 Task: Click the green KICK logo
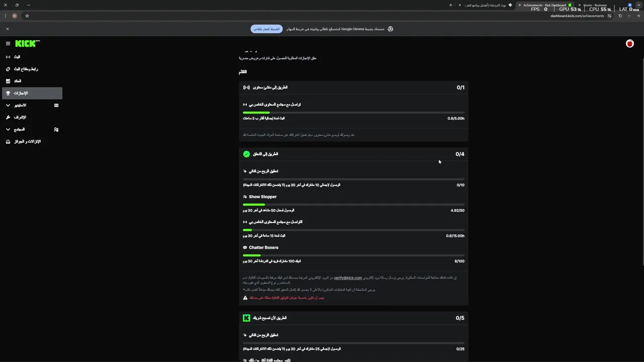27,44
